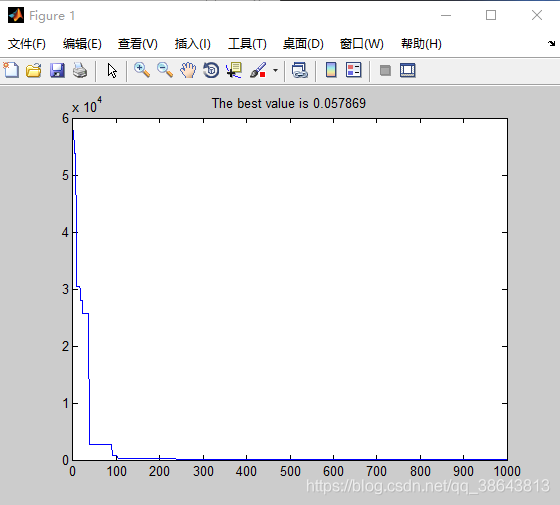Click the Show Plot Tools and dock icon
The image size is (560, 505).
point(408,70)
